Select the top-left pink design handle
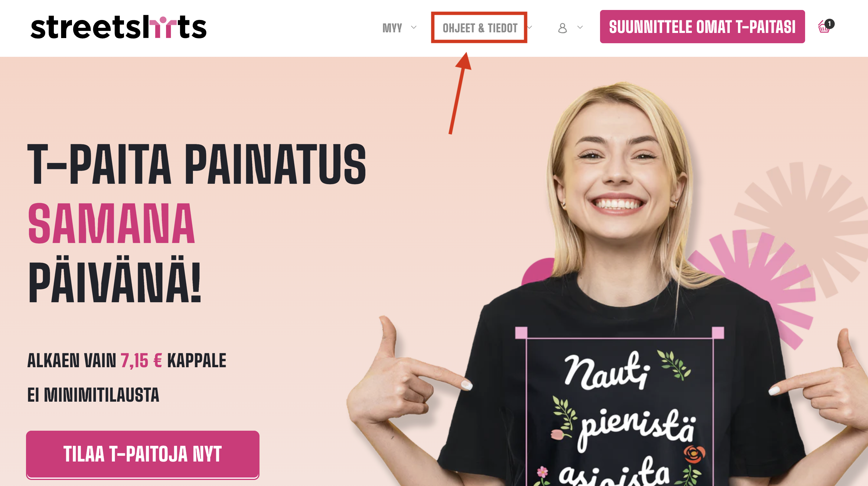Image resolution: width=868 pixels, height=486 pixels. pos(521,332)
